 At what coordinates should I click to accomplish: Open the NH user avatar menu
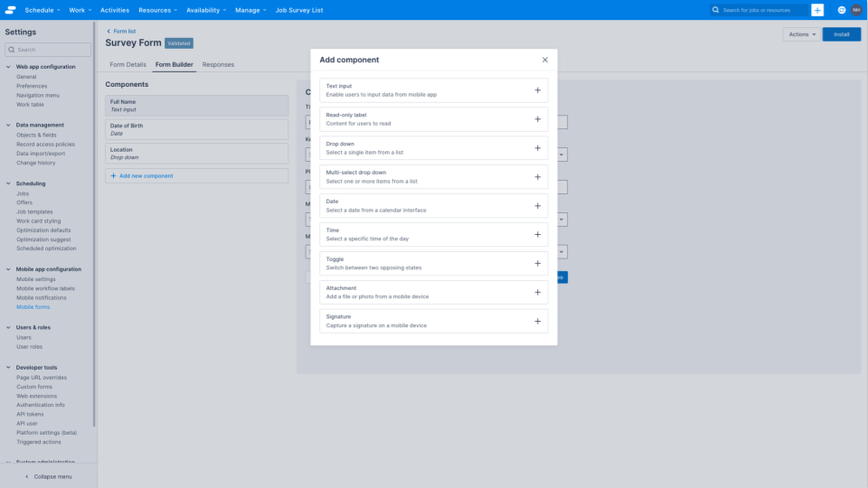tap(855, 10)
